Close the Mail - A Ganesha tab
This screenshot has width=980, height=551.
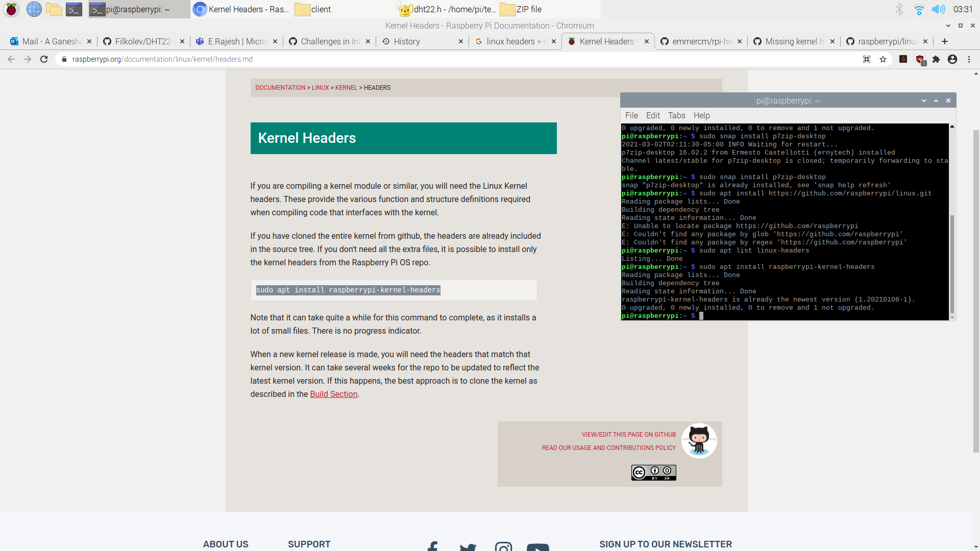point(89,41)
